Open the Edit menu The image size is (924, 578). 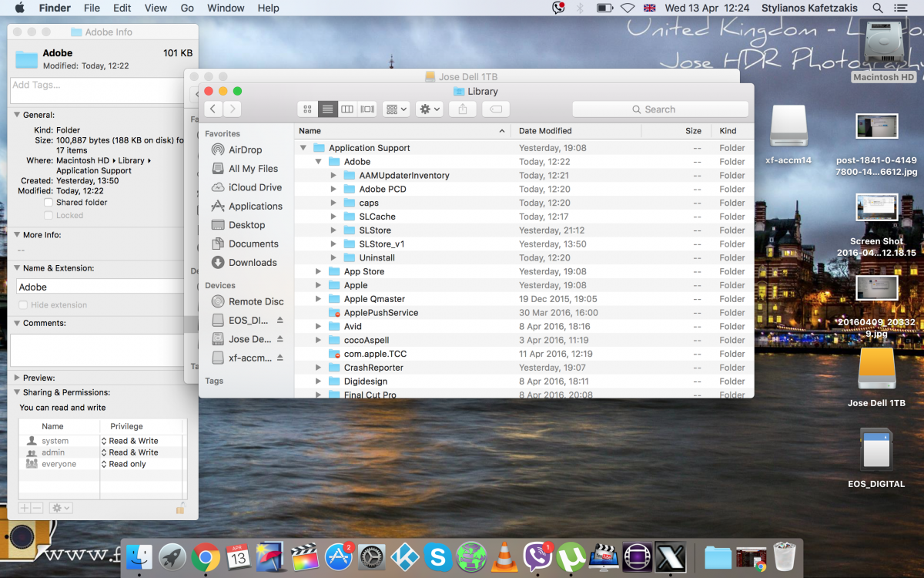(x=122, y=8)
